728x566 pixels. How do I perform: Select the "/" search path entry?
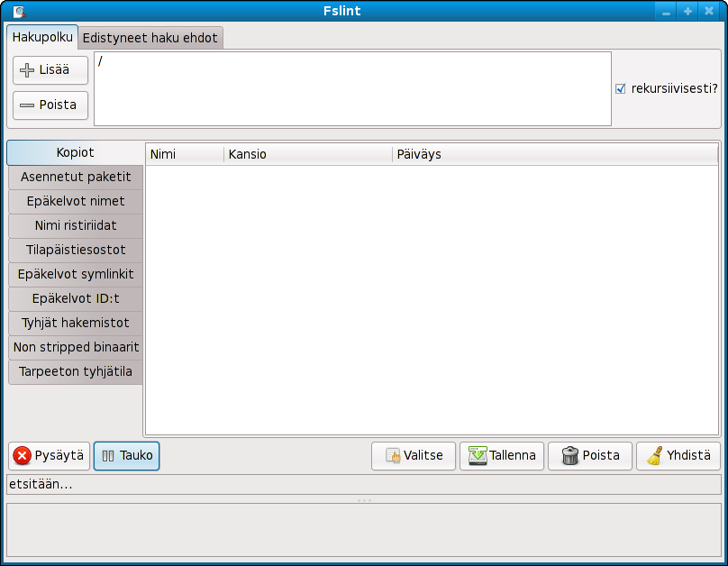100,60
